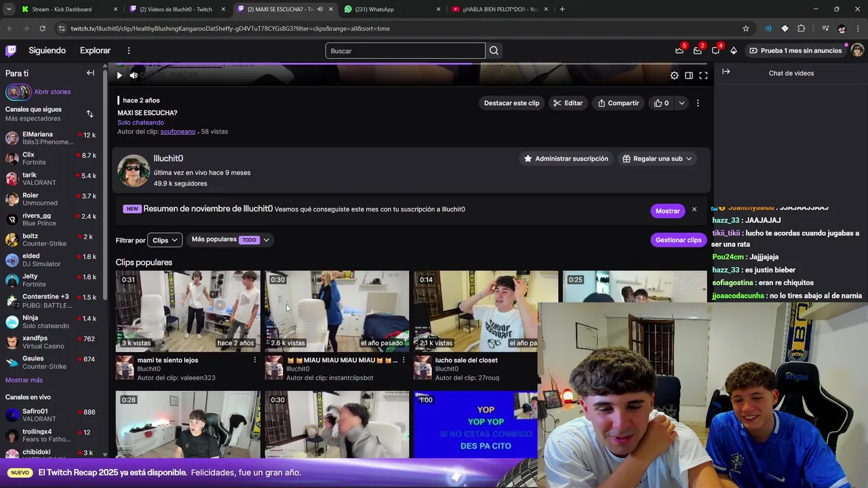Click Gestionar clips button
The width and height of the screenshot is (868, 488).
678,240
